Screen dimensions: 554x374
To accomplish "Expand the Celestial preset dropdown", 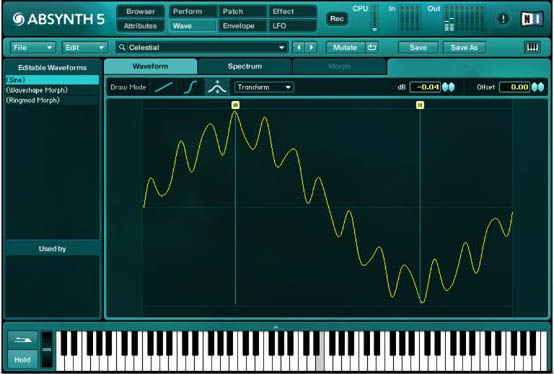I will [282, 47].
